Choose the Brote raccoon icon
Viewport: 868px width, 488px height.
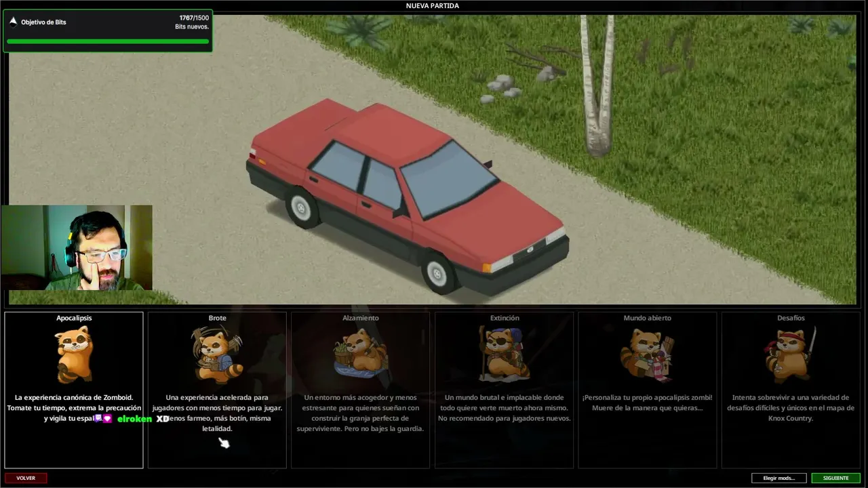click(x=217, y=354)
